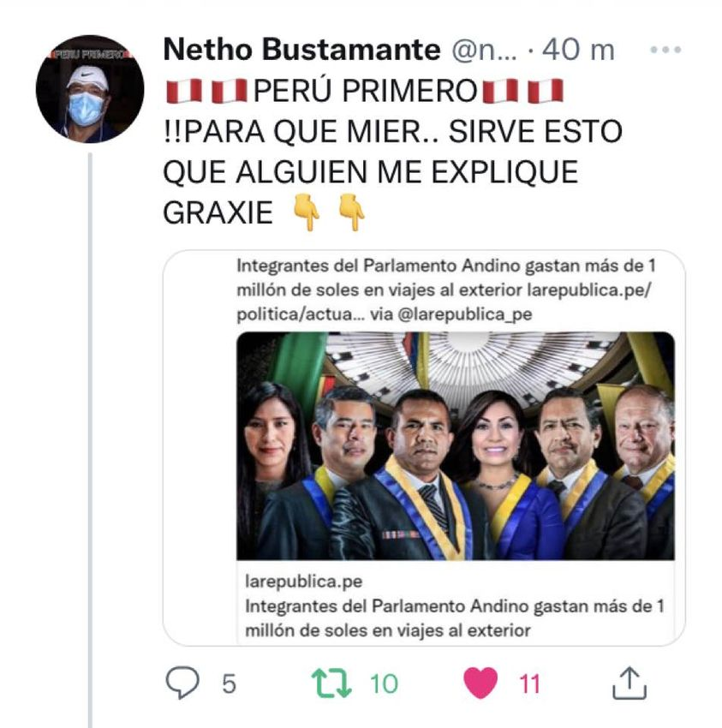Image resolution: width=722 pixels, height=728 pixels.
Task: Open the share upload icon
Action: [630, 683]
